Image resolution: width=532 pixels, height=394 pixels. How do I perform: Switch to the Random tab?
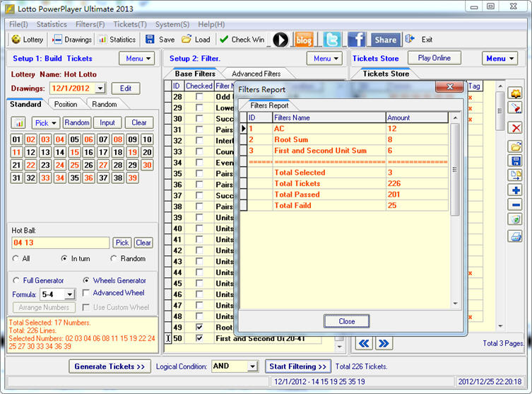(105, 104)
